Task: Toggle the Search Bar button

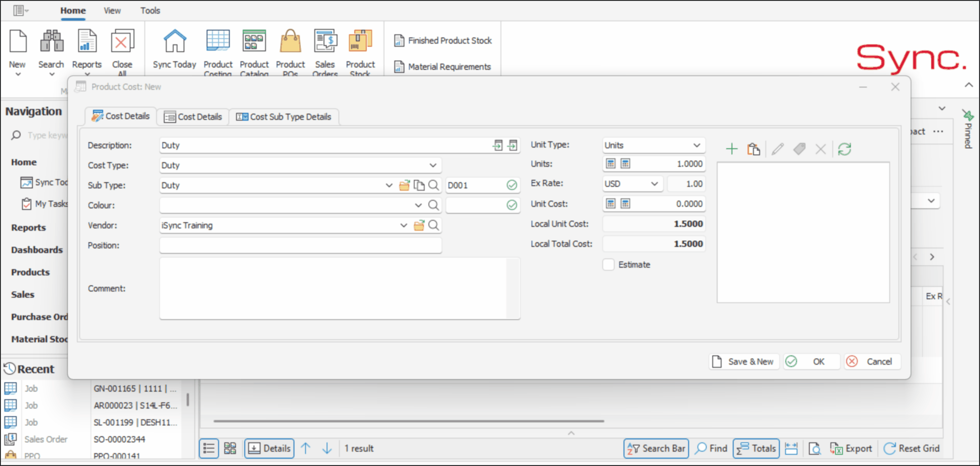Action: click(x=656, y=449)
